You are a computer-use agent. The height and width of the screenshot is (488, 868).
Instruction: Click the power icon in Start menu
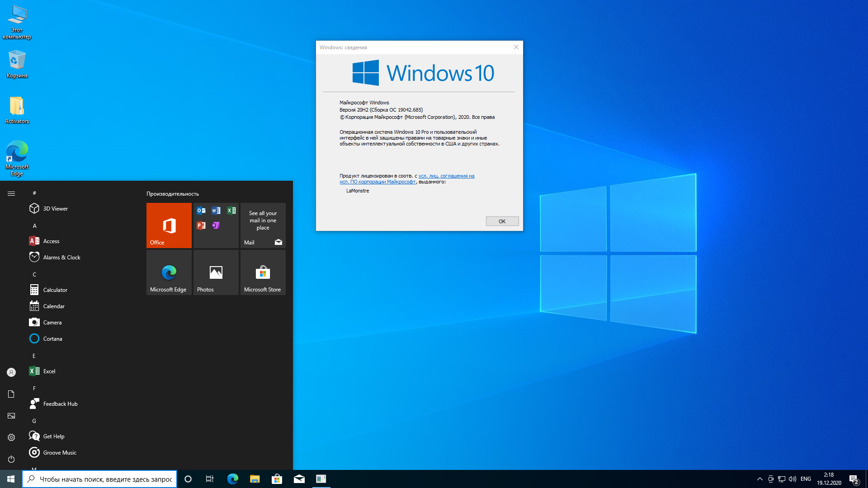coord(11,459)
